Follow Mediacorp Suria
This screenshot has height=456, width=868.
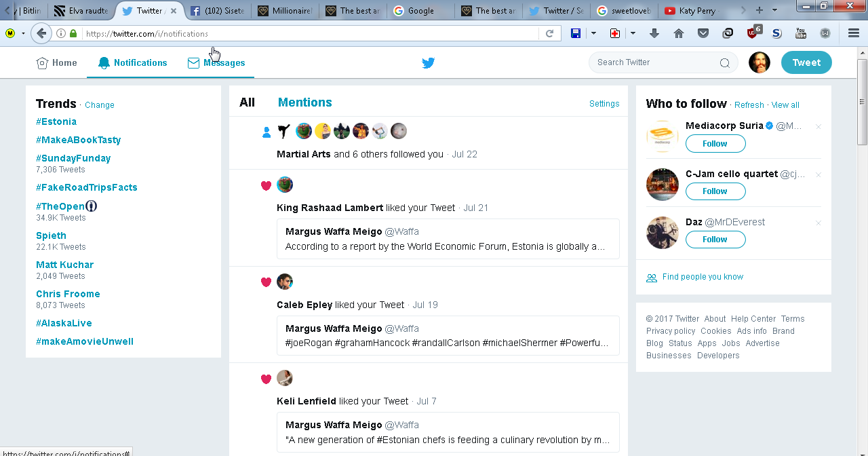pos(715,144)
